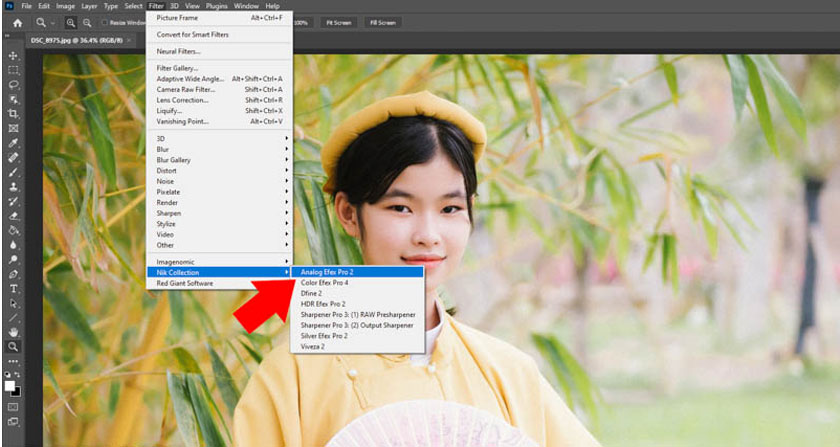This screenshot has width=840, height=447.
Task: Select the Horizontal Type tool
Action: point(13,288)
